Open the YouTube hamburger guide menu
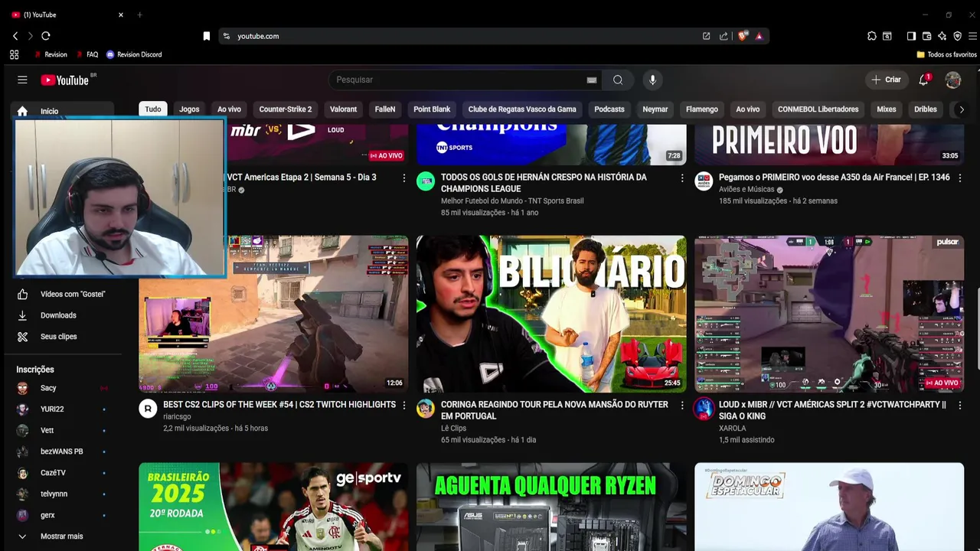Screen dimensions: 980x551 (22, 80)
